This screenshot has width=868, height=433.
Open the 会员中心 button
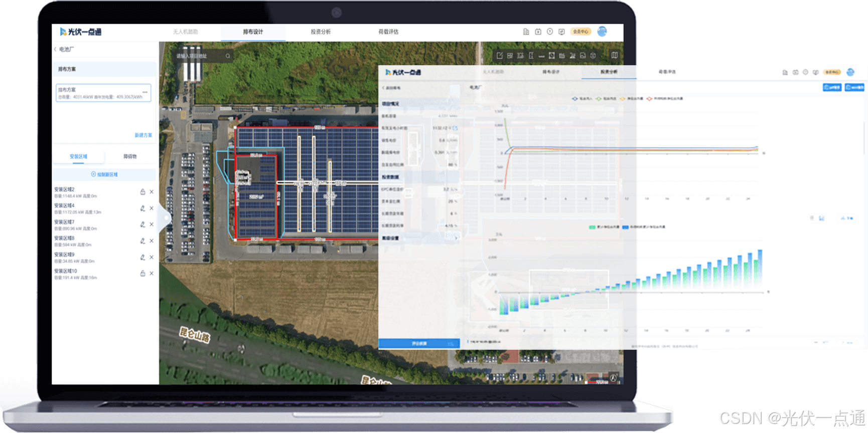[x=581, y=32]
